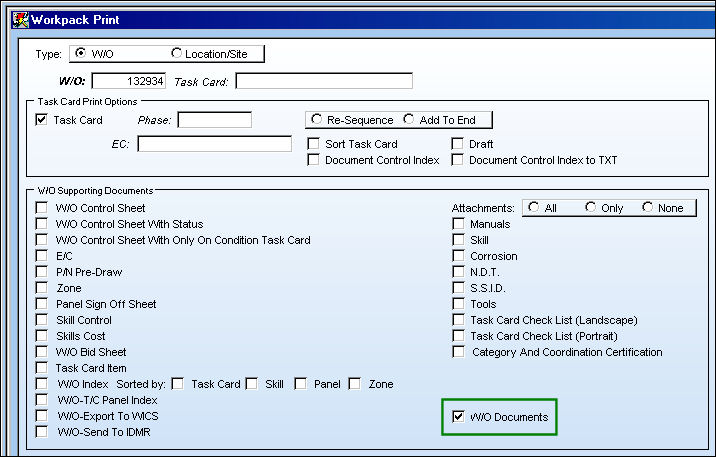Check Task Card Check List (Portrait)
This screenshot has height=457, width=716.
point(458,336)
